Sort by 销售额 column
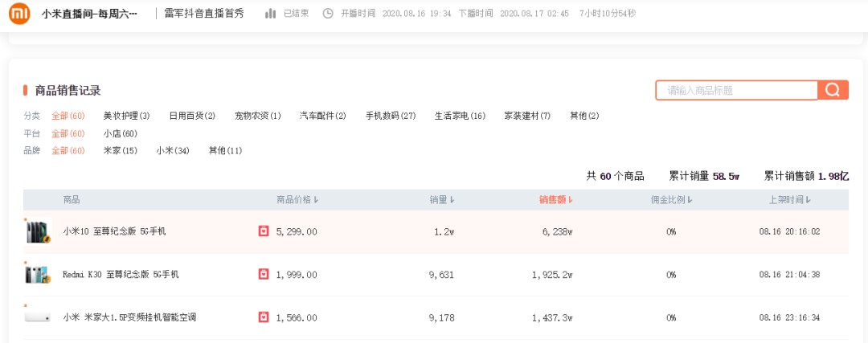868x343 pixels. pos(556,200)
